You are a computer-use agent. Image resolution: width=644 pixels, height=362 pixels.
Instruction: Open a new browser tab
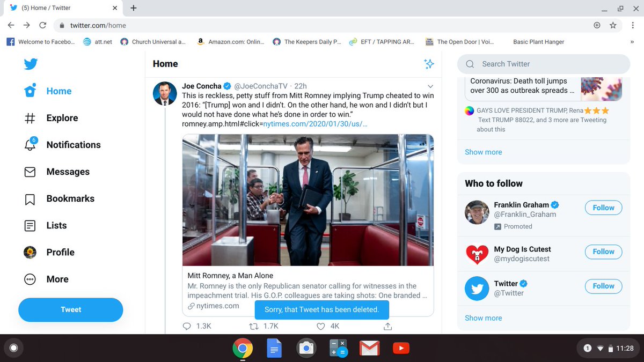coord(134,8)
